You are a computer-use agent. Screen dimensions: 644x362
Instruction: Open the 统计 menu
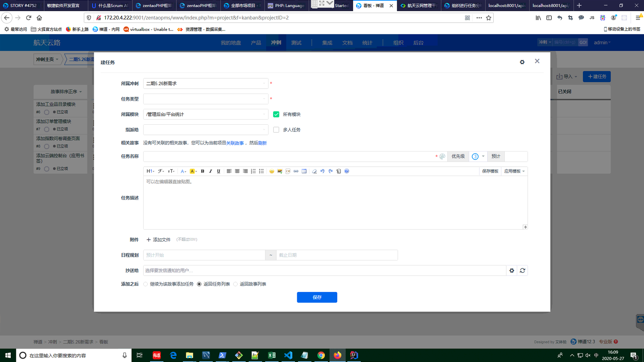coord(367,43)
